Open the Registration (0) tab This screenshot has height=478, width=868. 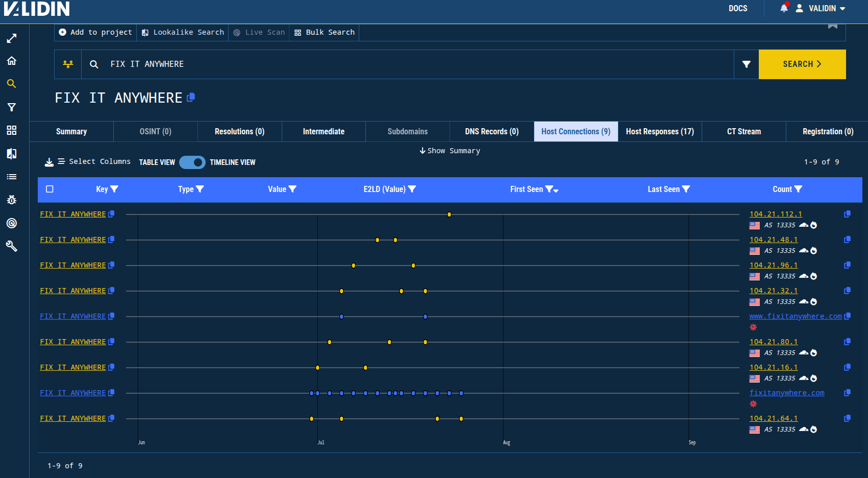(x=828, y=131)
